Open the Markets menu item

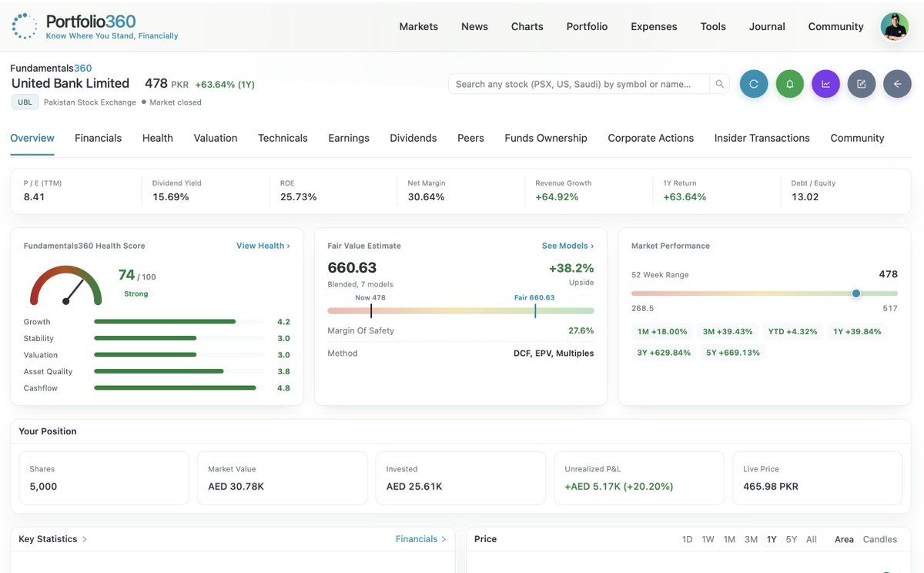pyautogui.click(x=418, y=26)
